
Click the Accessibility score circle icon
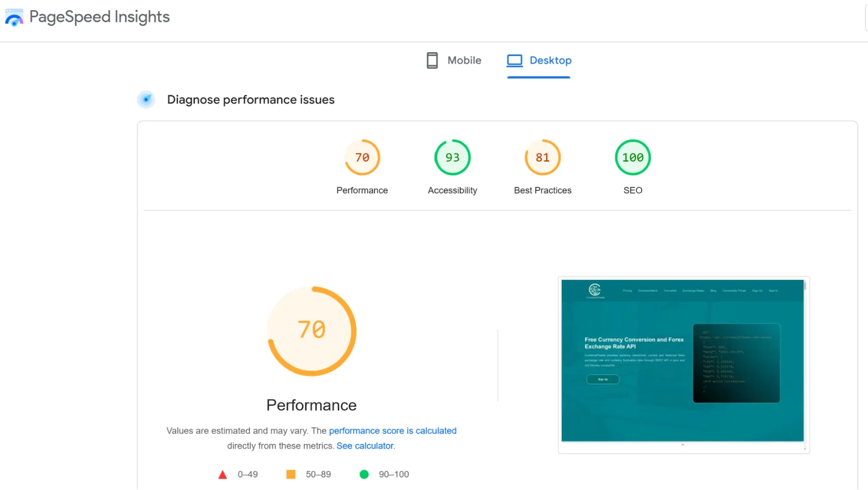452,157
